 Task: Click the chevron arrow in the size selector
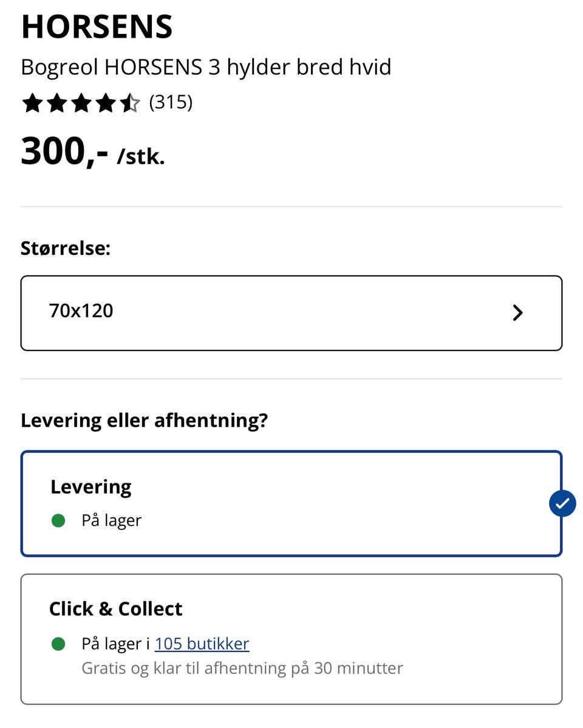coord(517,313)
